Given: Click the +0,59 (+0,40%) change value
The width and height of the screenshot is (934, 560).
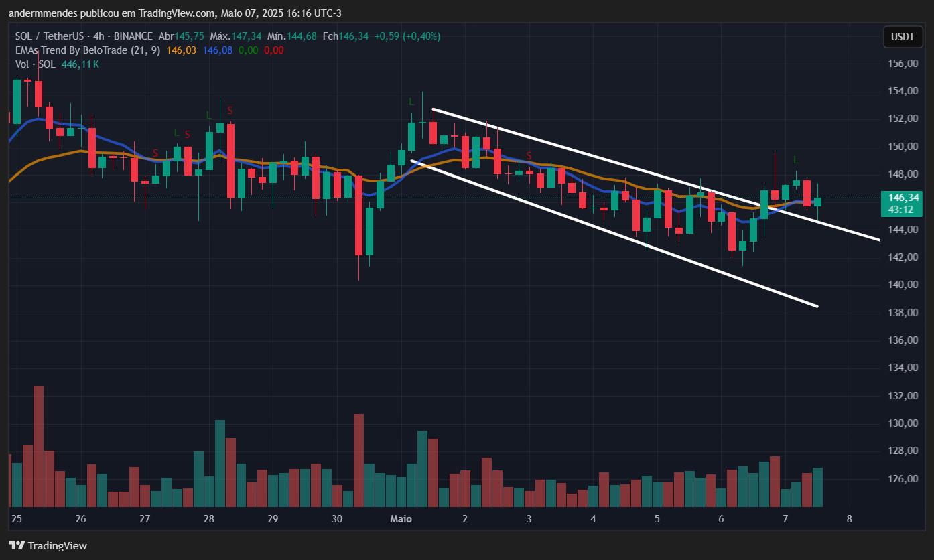Looking at the screenshot, I should (x=407, y=36).
